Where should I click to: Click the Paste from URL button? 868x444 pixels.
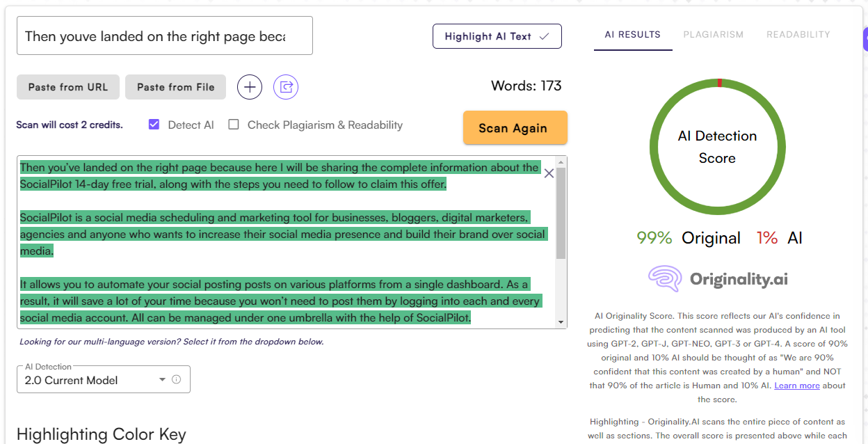point(68,87)
